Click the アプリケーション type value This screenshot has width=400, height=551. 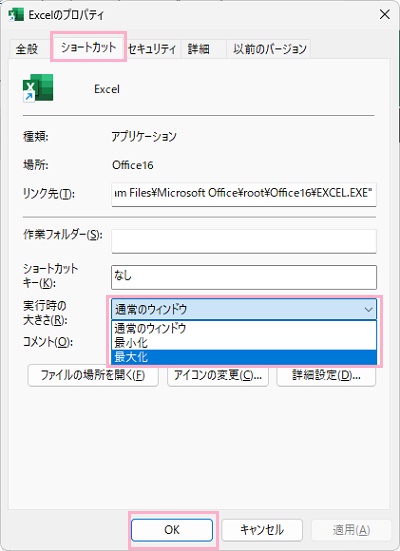click(144, 136)
